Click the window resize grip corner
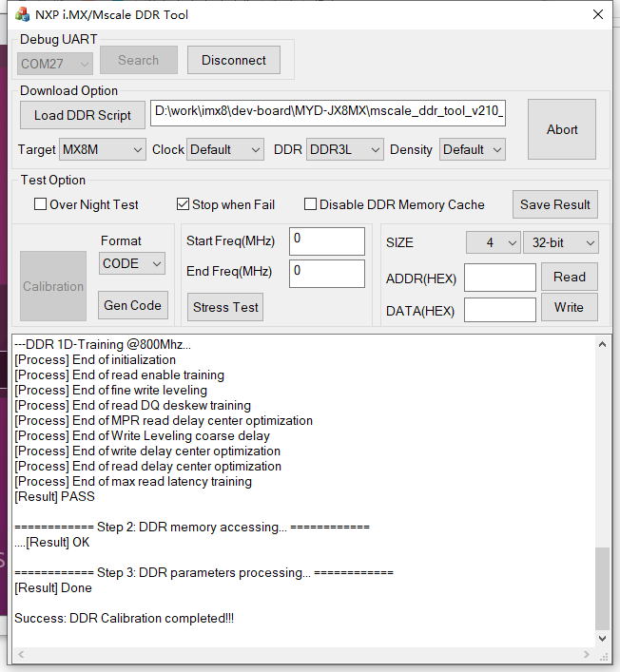 [x=604, y=656]
